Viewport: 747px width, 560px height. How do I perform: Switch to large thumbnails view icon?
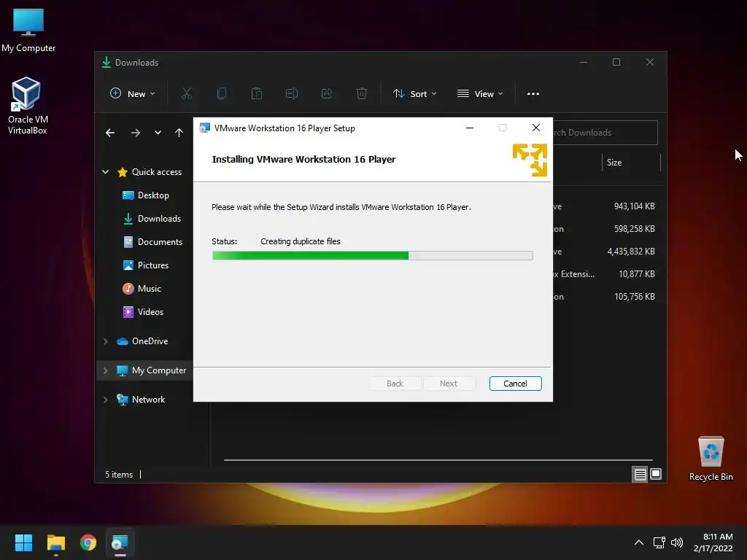tap(656, 474)
